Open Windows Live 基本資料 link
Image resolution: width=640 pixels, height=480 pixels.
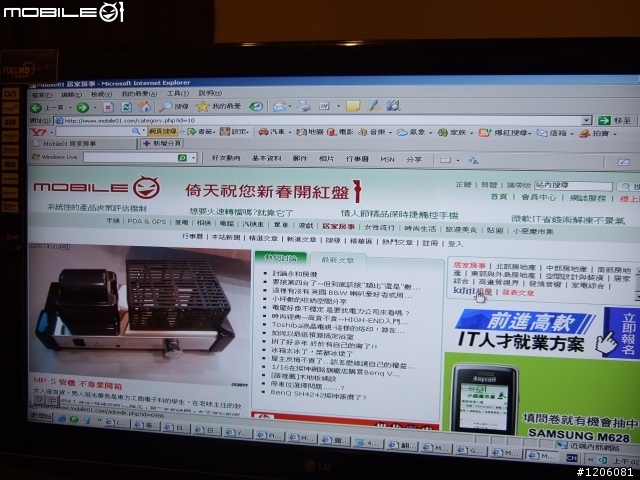[266, 158]
